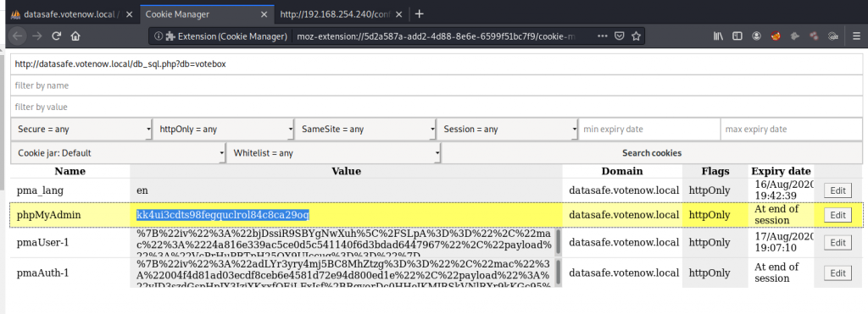Click the Search cookies button
Image resolution: width=868 pixels, height=314 pixels.
coord(652,153)
